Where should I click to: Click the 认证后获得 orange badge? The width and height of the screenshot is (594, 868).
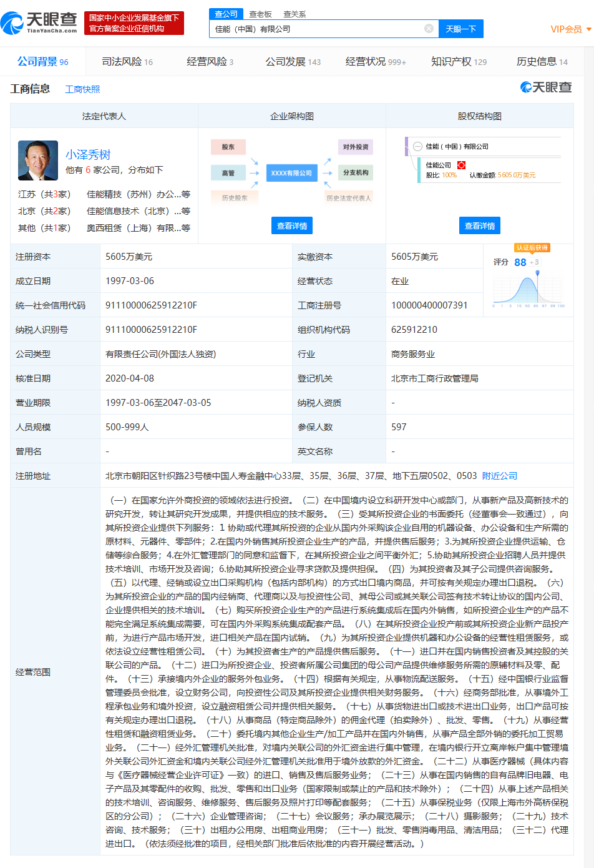[532, 248]
